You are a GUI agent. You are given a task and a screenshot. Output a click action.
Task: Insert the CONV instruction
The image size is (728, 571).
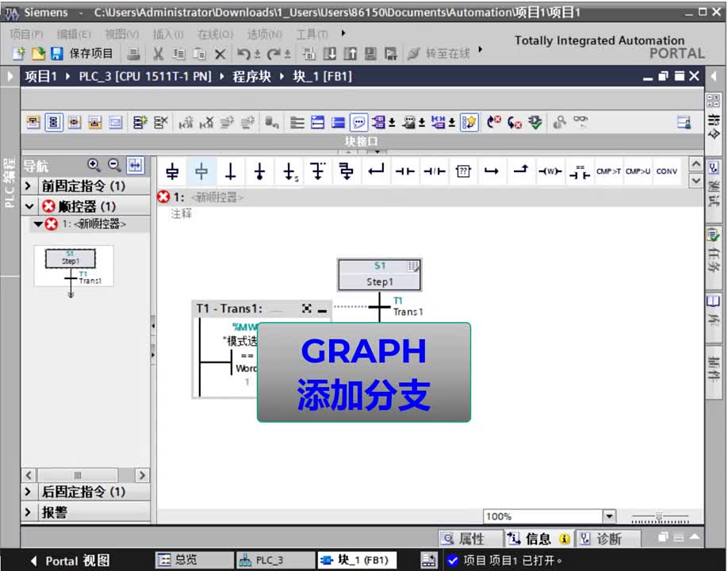667,172
